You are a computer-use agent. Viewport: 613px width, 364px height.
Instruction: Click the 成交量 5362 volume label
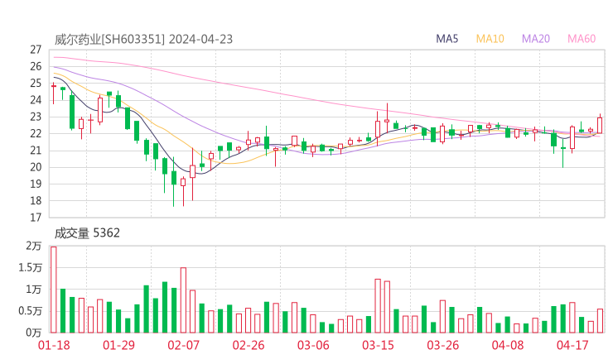87,233
